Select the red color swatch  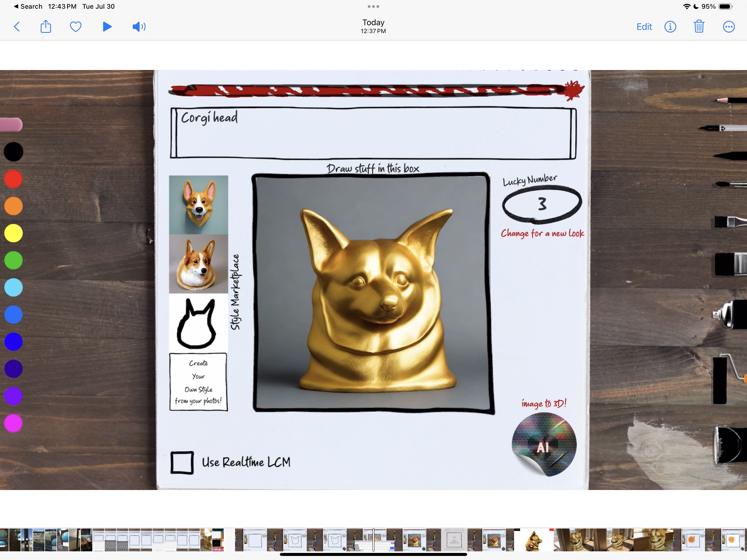[14, 179]
